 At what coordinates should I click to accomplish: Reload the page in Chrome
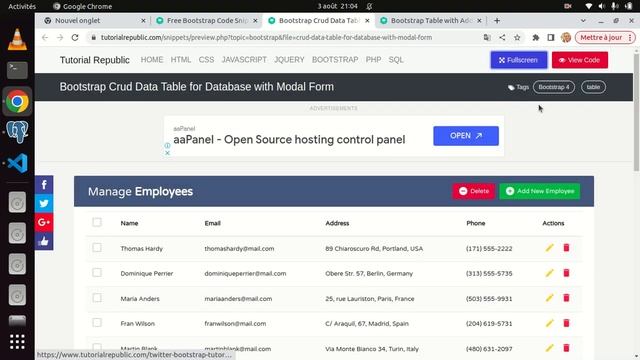pyautogui.click(x=75, y=38)
